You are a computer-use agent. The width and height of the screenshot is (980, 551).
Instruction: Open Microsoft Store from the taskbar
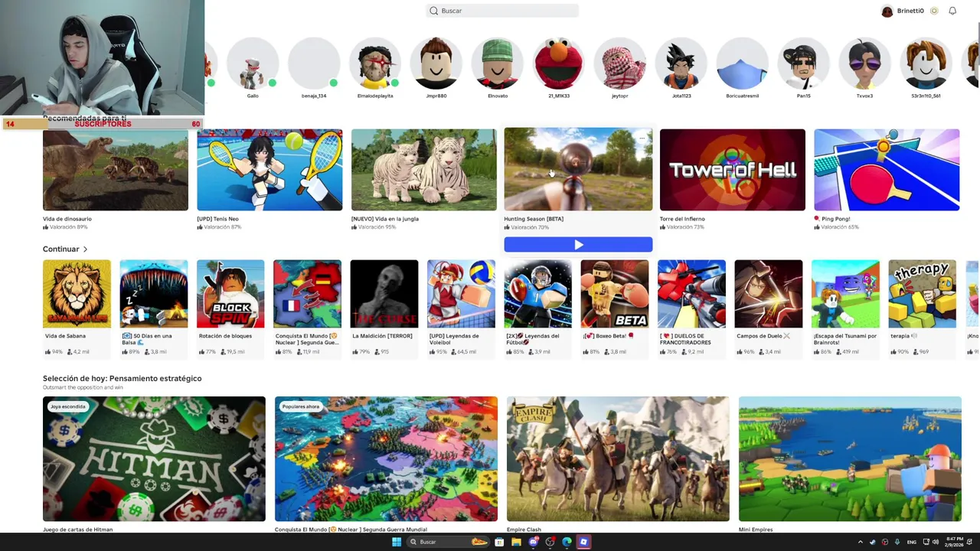(x=499, y=542)
